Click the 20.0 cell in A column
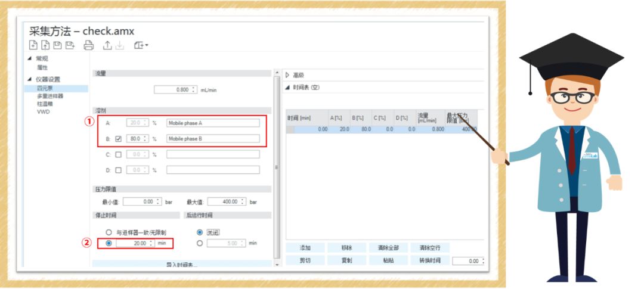Image resolution: width=644 pixels, height=289 pixels. (x=339, y=129)
